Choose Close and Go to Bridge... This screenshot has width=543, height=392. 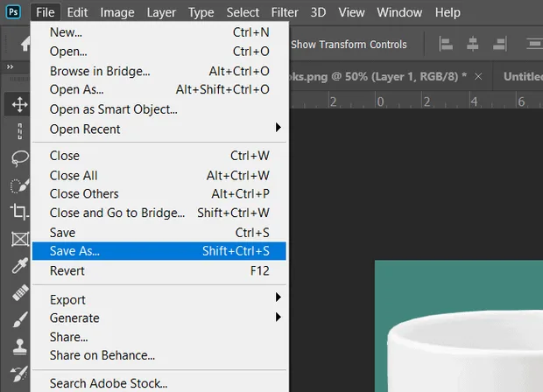[x=159, y=213]
